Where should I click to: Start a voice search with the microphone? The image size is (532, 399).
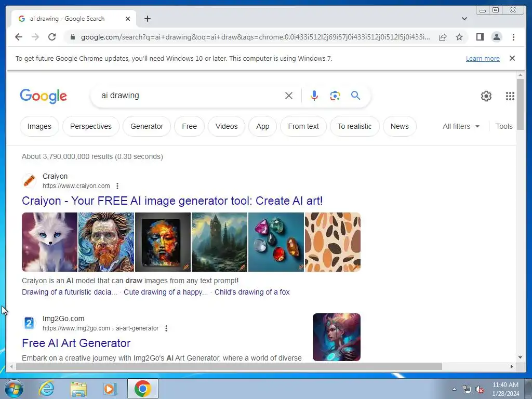tap(314, 96)
